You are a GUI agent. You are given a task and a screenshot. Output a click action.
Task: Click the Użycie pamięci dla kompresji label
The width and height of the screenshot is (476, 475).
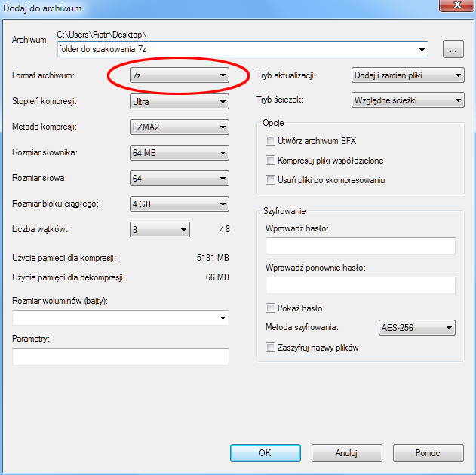click(64, 258)
